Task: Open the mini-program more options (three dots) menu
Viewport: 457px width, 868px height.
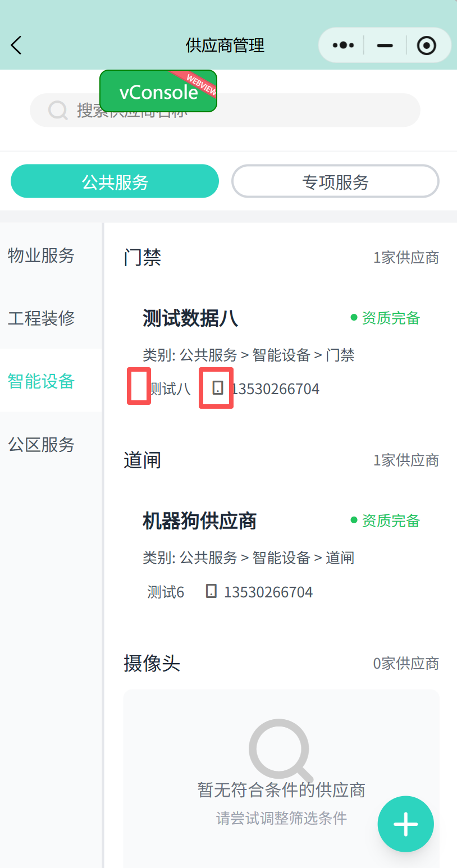Action: (342, 45)
